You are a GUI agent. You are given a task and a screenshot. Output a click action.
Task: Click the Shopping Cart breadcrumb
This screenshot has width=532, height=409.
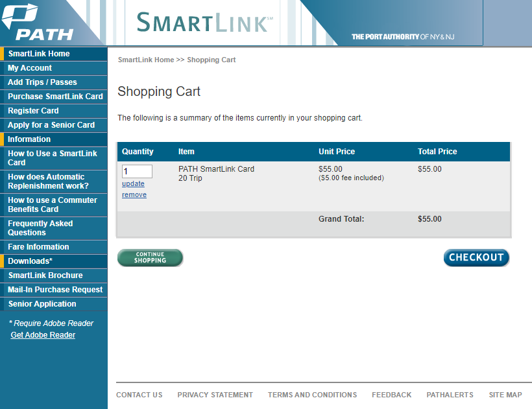(x=212, y=60)
